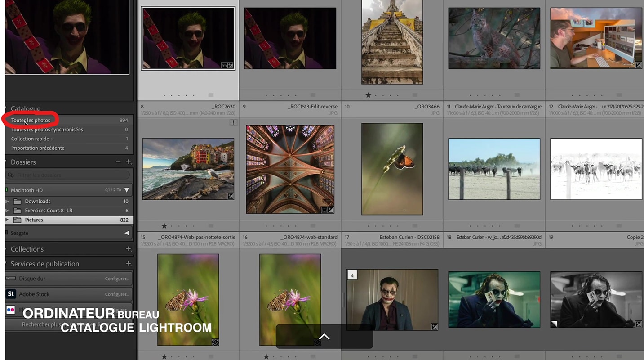Image resolution: width=644 pixels, height=360 pixels.
Task: Expand the Seagate volume triangle
Action: click(127, 233)
